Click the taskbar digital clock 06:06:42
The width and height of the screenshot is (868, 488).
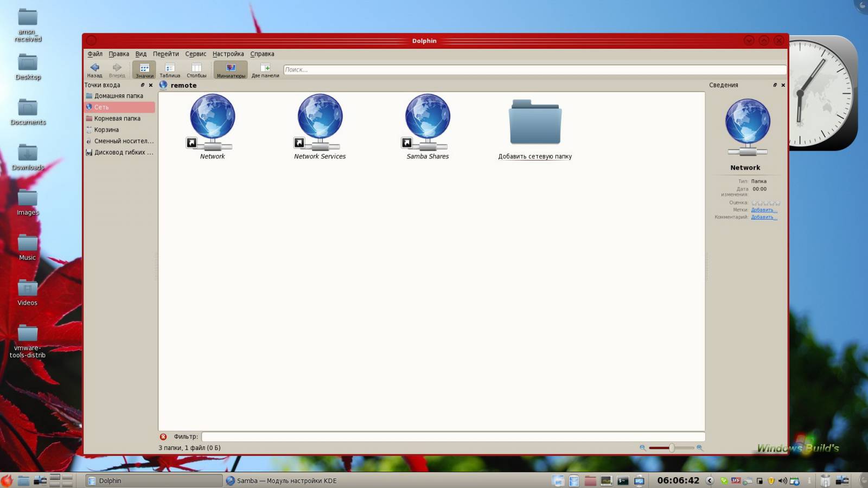[x=678, y=480]
